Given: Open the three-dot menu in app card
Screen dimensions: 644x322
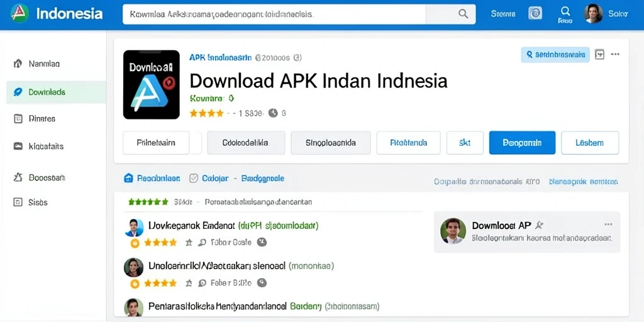Looking at the screenshot, I should (615, 54).
